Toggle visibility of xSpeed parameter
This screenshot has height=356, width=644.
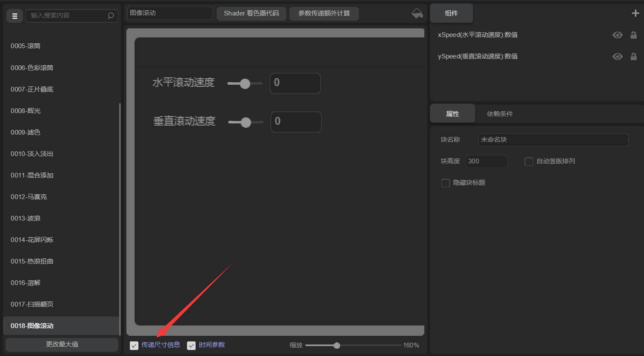tap(617, 35)
